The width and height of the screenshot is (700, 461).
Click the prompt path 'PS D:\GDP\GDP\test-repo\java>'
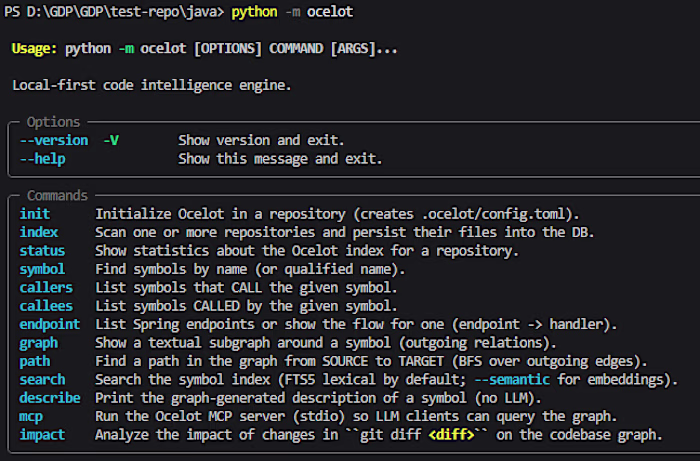coord(114,12)
